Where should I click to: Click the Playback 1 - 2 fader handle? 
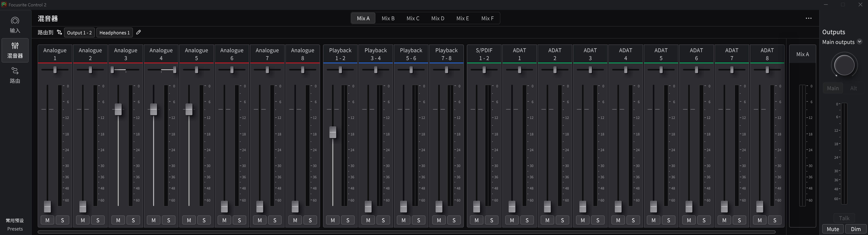coord(333,132)
